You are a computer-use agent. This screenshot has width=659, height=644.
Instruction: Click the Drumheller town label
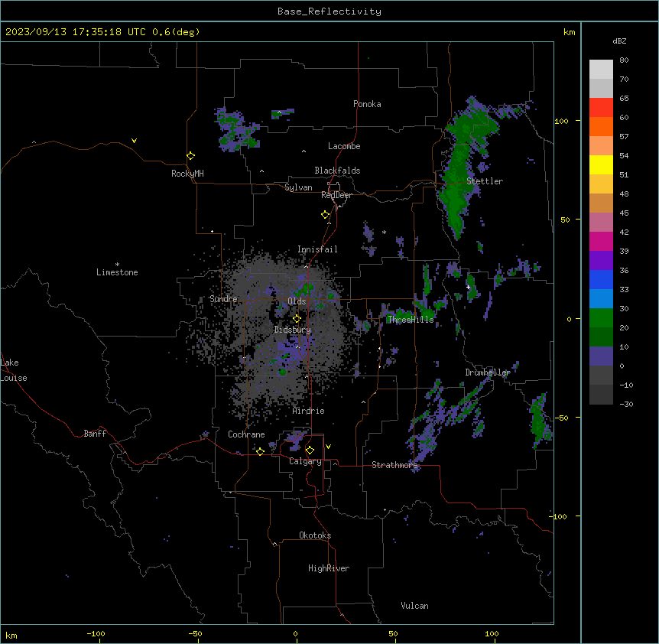pos(488,372)
